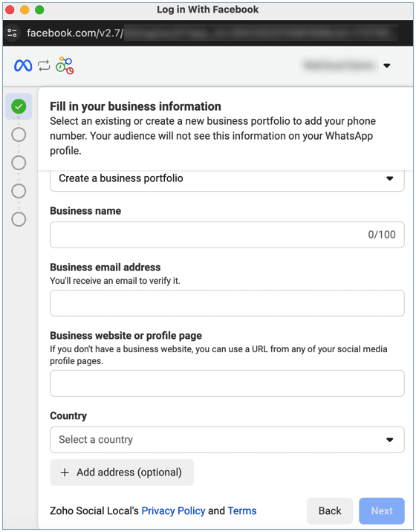Viewport: 416px width, 532px height.
Task: Click the facebook.com URL in address bar
Action: [75, 33]
